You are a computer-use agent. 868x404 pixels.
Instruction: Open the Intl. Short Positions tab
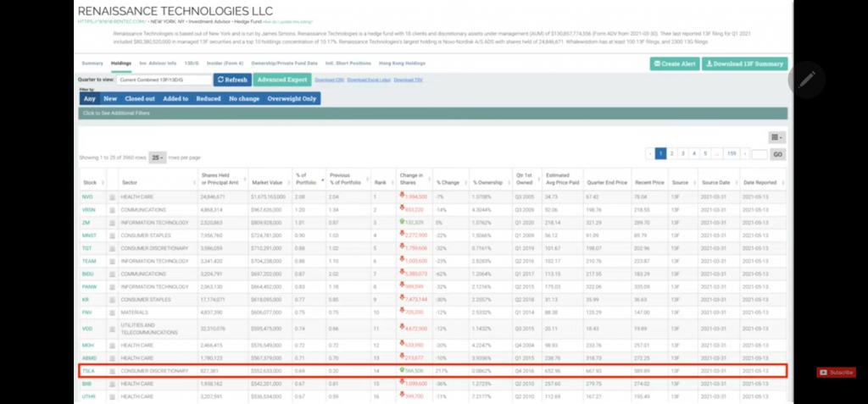348,63
